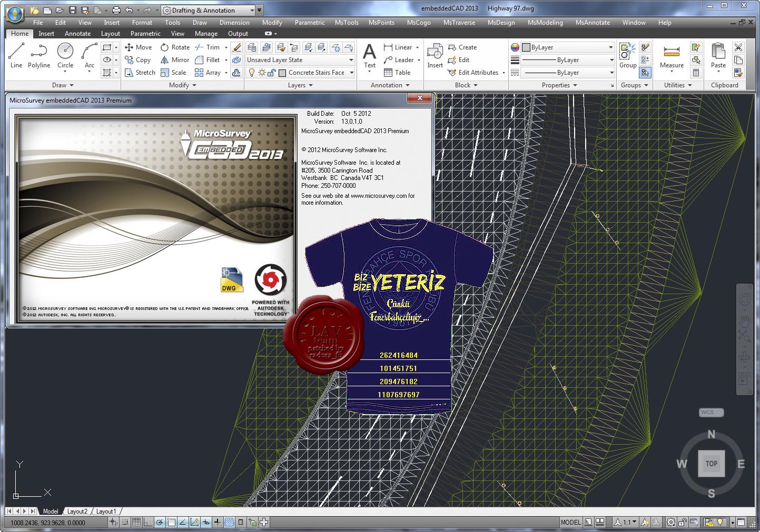Click the Erase tool in Modify panel

[x=237, y=47]
